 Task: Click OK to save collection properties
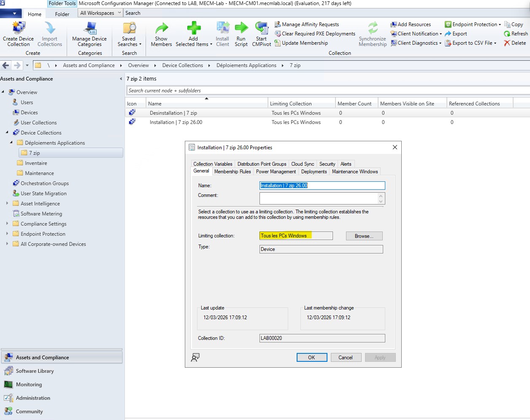[x=311, y=357]
